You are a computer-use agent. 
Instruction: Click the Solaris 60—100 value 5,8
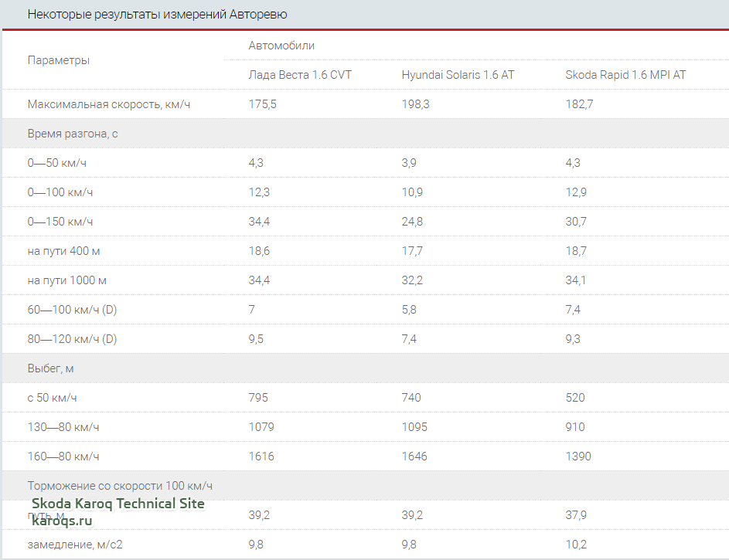[x=409, y=310]
